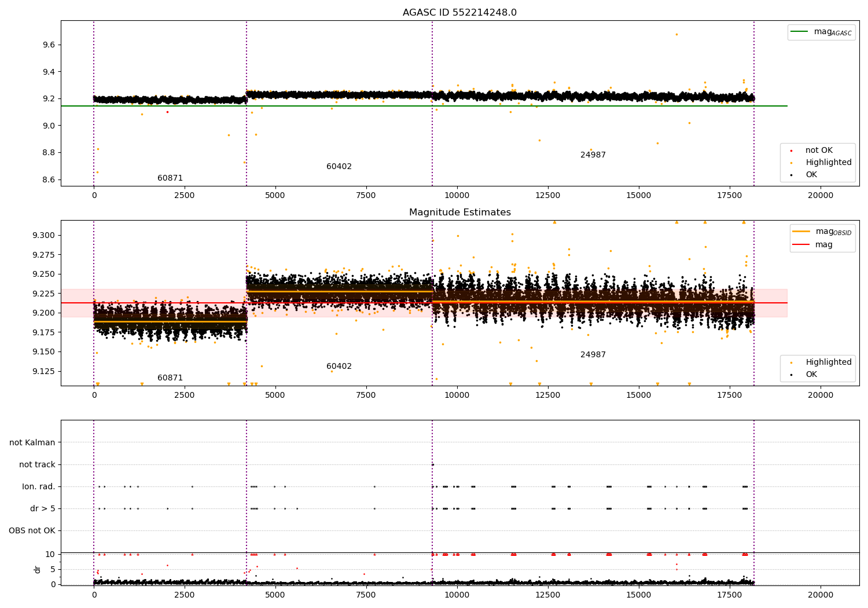
Task: Click the 'not OK' legend entry
Action: pos(819,151)
